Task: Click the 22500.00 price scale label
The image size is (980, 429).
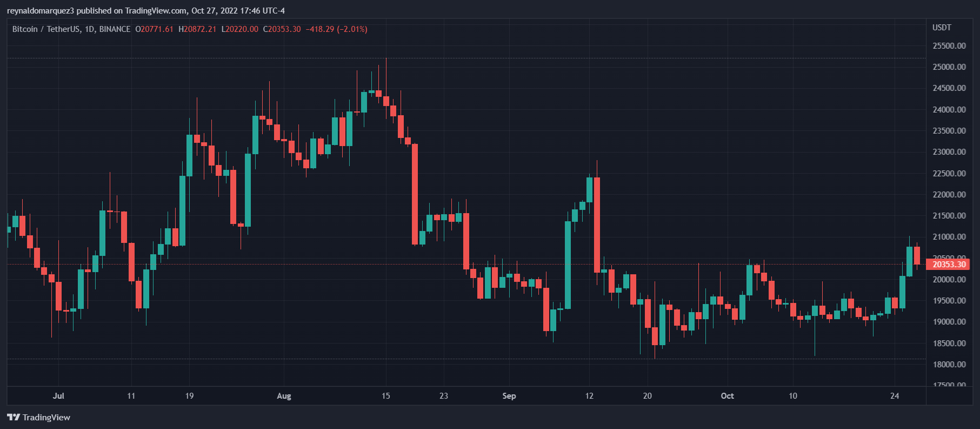Action: click(x=949, y=174)
